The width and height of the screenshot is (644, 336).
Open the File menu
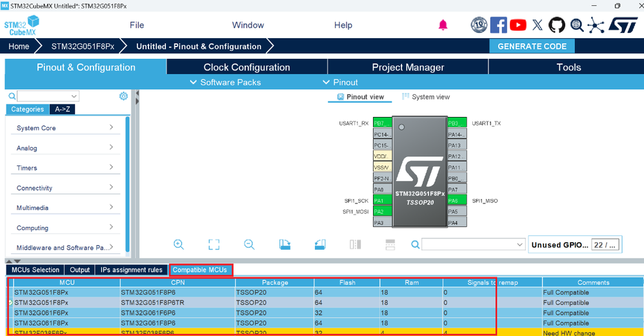[137, 25]
